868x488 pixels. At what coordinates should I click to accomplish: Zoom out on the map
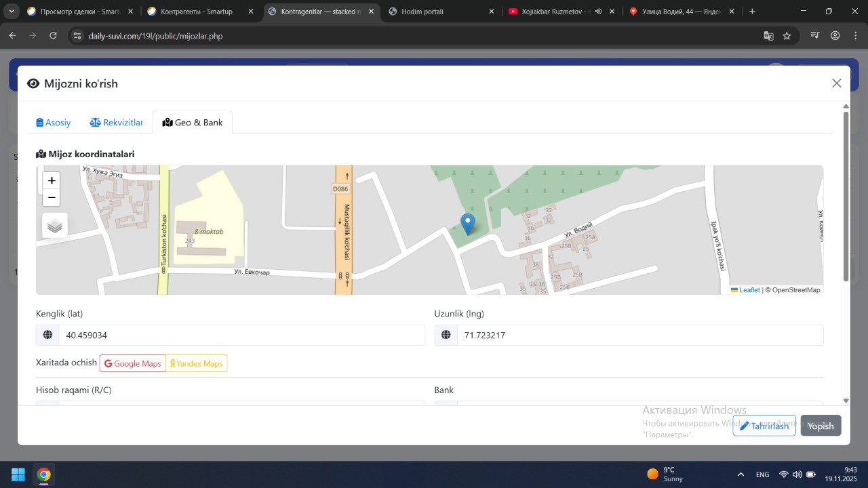(x=52, y=198)
